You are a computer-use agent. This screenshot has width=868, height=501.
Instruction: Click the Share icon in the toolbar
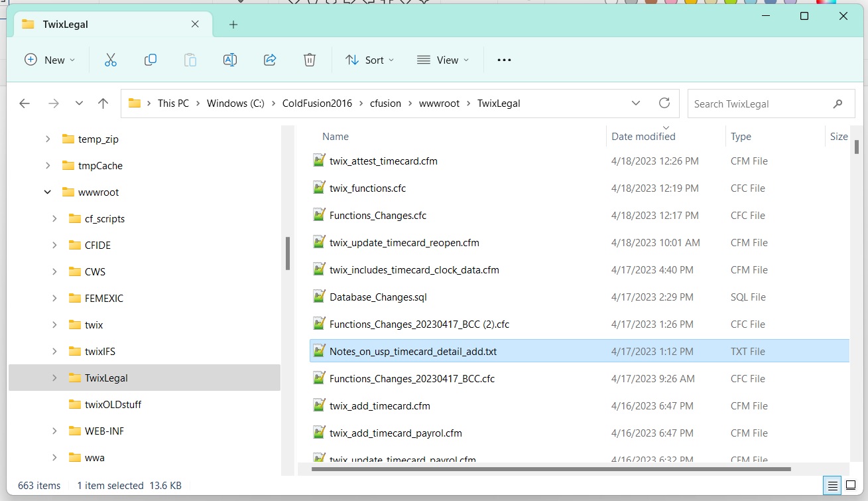coord(269,60)
